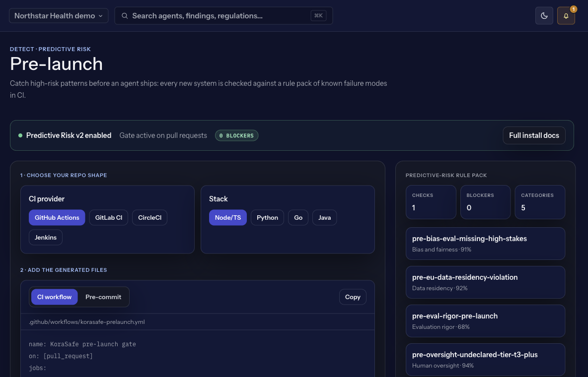Switch stack to Java
This screenshot has height=377, width=588.
click(x=324, y=217)
